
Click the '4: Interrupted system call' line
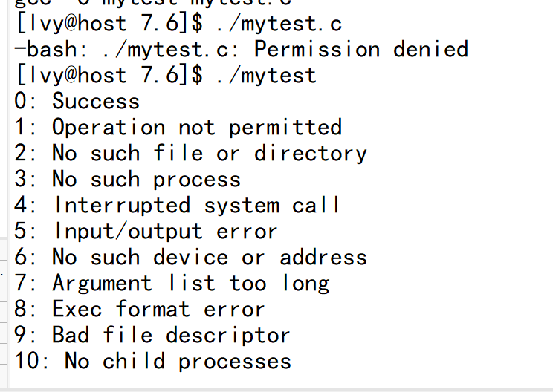pyautogui.click(x=177, y=206)
